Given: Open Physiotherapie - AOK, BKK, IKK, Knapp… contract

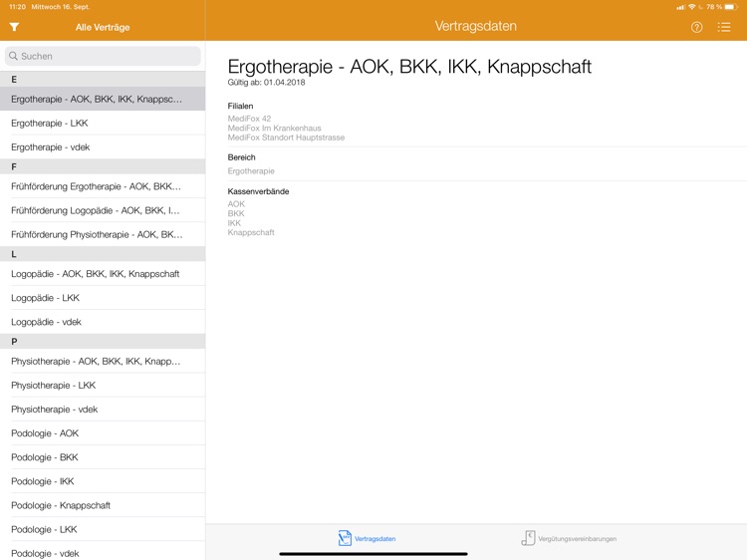Looking at the screenshot, I should tap(103, 362).
